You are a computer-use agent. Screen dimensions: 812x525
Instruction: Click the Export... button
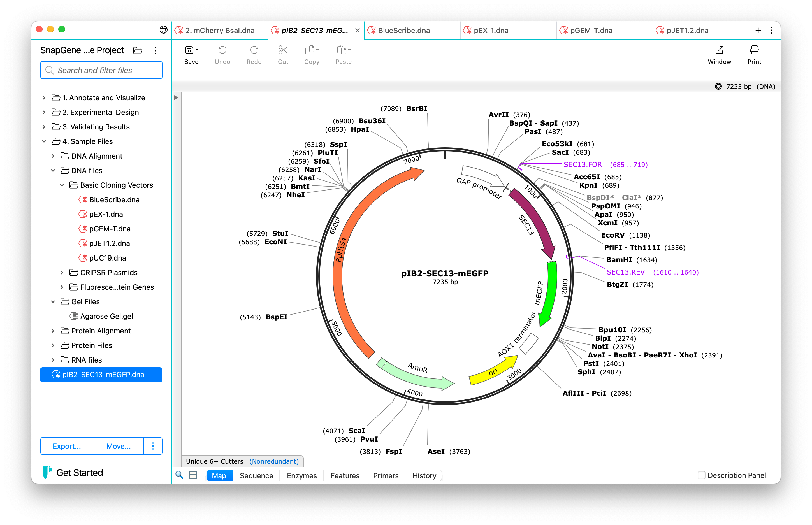[66, 446]
